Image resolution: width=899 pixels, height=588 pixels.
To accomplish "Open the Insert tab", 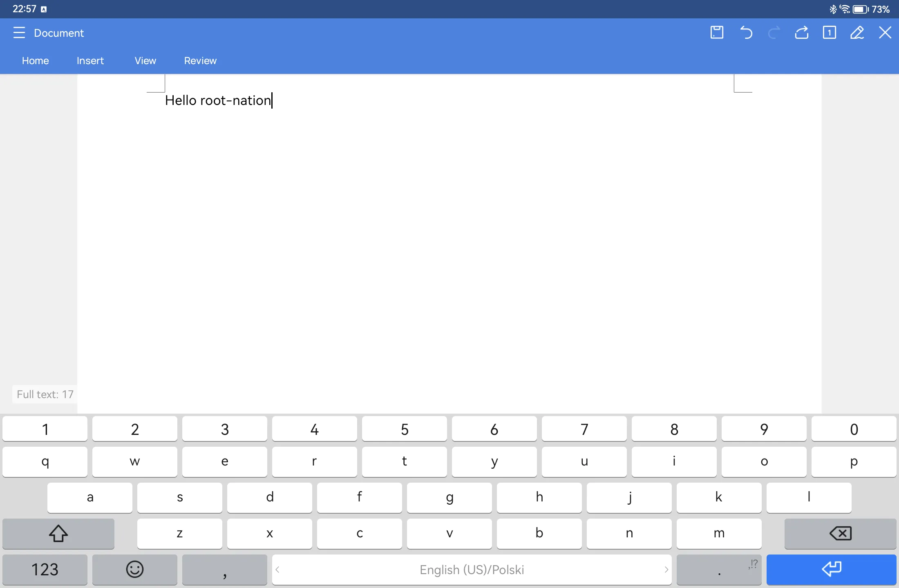I will pos(90,61).
